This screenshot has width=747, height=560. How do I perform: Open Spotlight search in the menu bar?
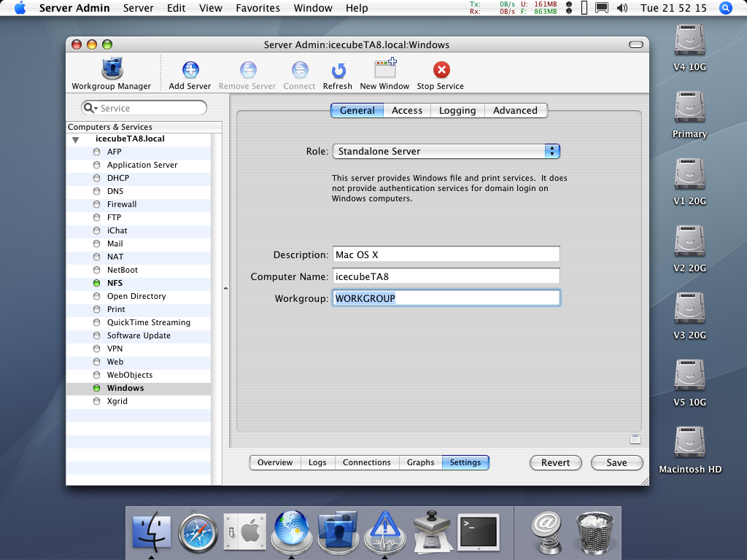click(726, 8)
